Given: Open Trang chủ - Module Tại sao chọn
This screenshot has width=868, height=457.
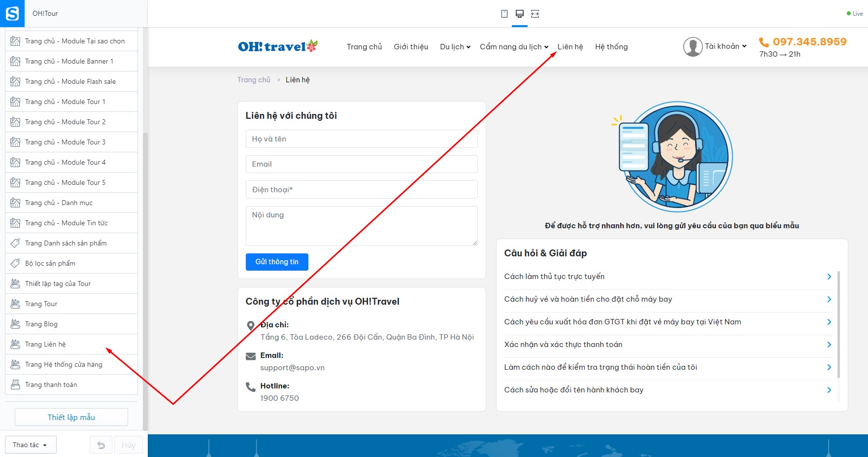Looking at the screenshot, I should pyautogui.click(x=71, y=41).
